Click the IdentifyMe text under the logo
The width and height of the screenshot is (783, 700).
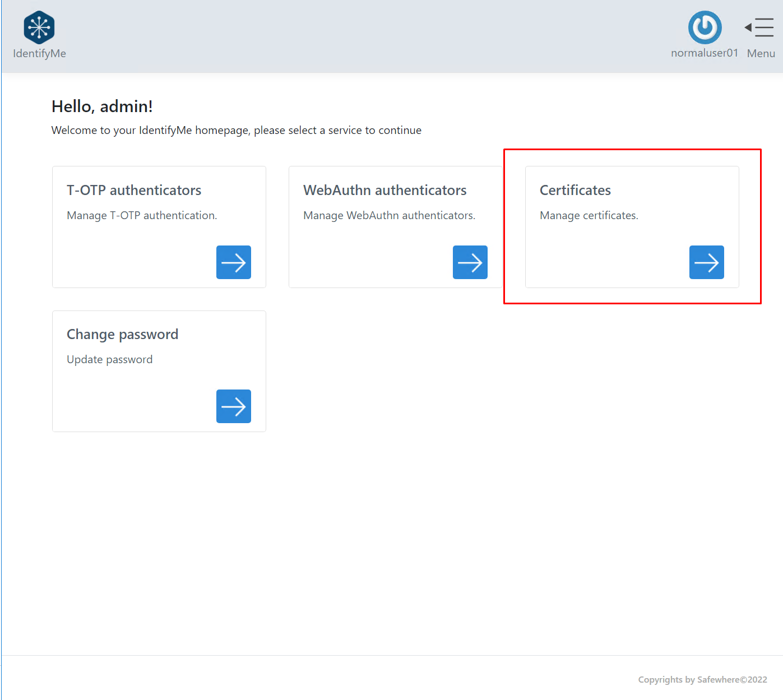(x=39, y=54)
